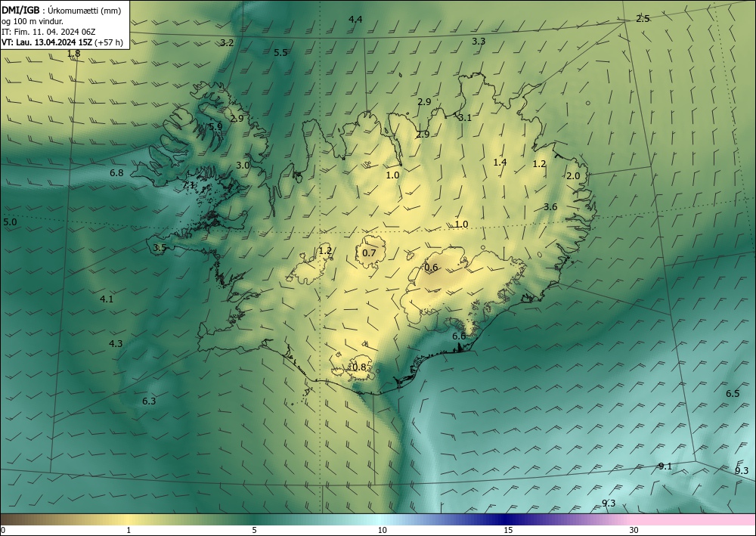This screenshot has height=536, width=756.
Task: Select the 5.0 value on the western map edge
Action: tap(10, 222)
